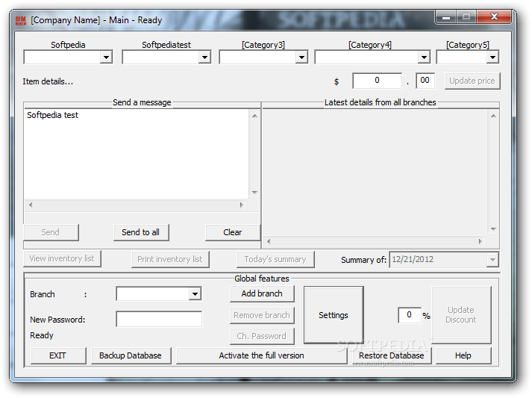Click the cents price field
The width and height of the screenshot is (532, 398).
tap(425, 81)
